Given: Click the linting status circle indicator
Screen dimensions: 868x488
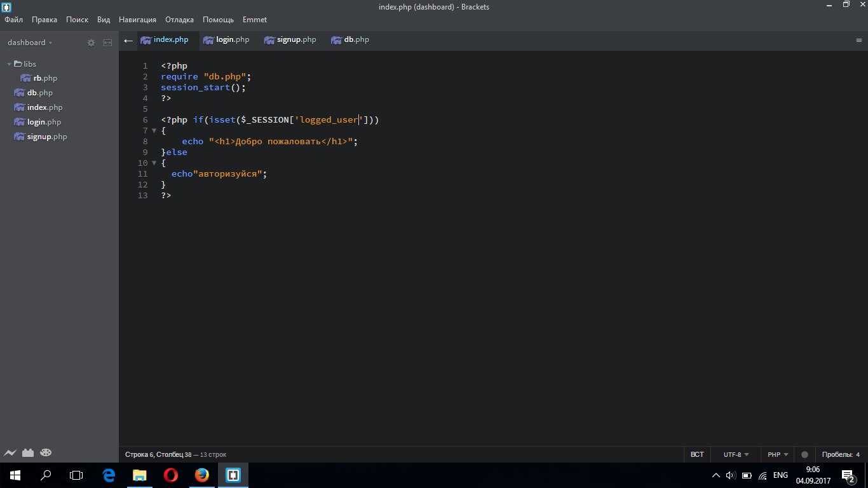Looking at the screenshot, I should click(804, 455).
